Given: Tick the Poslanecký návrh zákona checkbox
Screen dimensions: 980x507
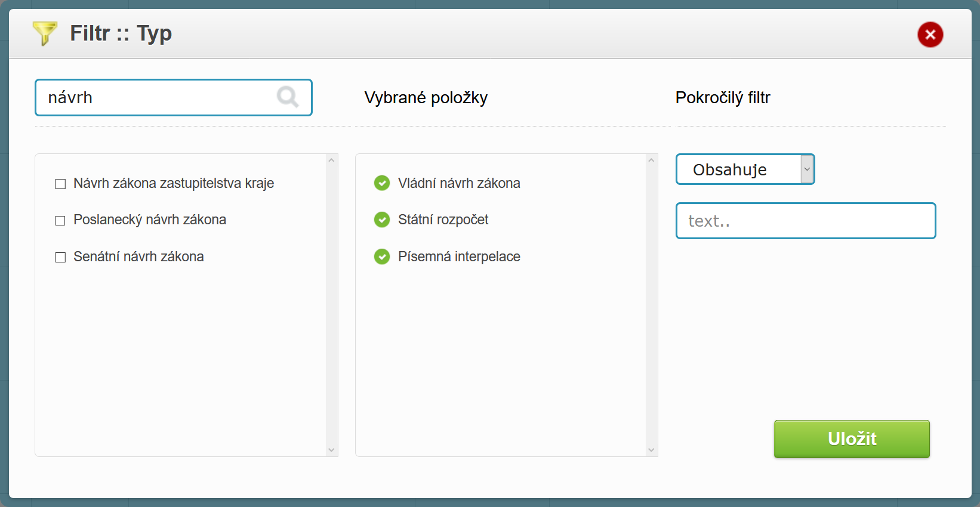Looking at the screenshot, I should coord(60,221).
